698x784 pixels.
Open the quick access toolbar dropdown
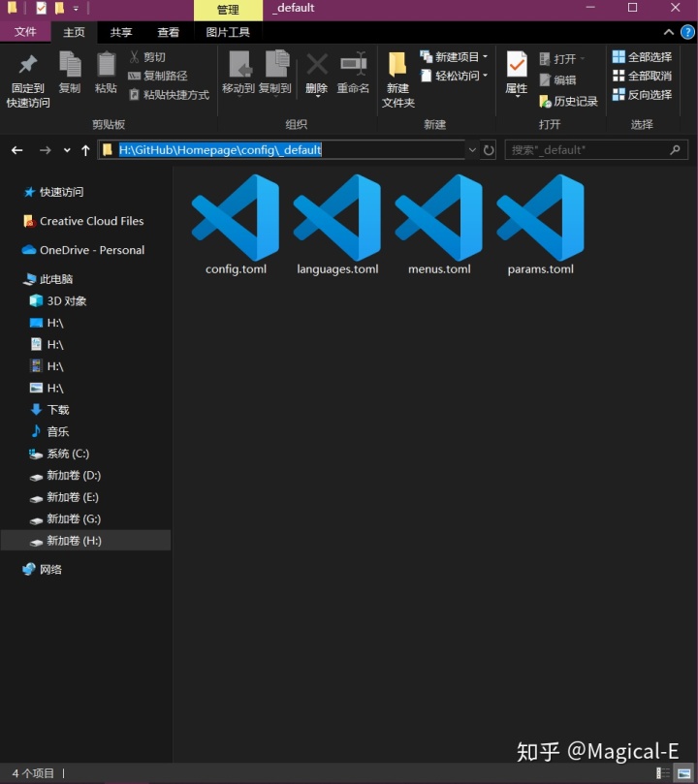coord(76,9)
